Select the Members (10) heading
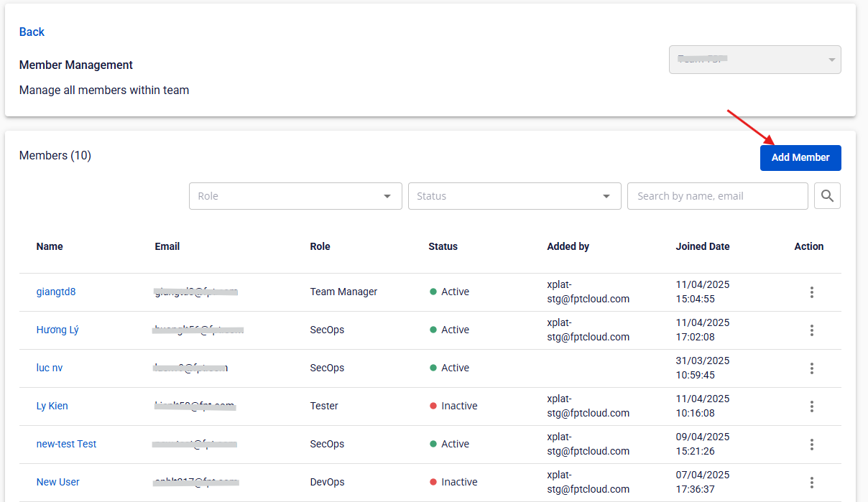 click(55, 155)
